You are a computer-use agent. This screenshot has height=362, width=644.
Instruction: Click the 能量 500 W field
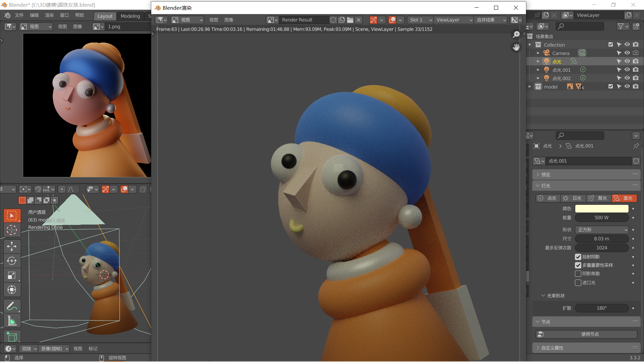(602, 218)
